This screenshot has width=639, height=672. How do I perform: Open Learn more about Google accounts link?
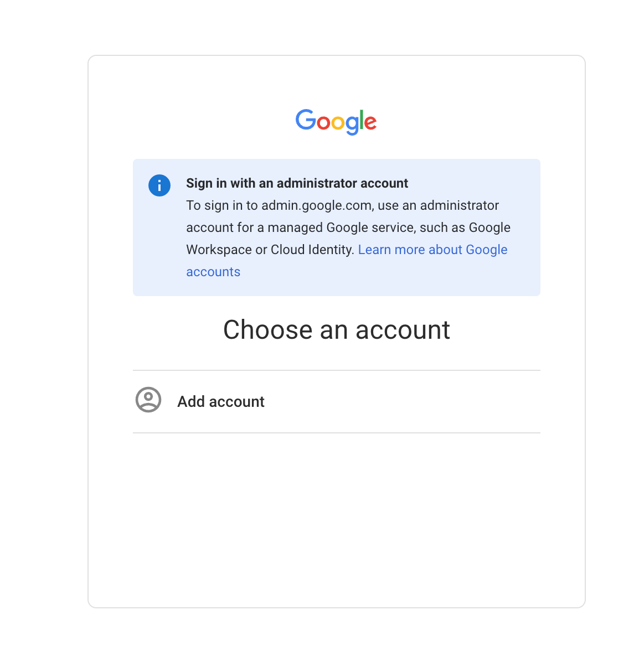tap(432, 250)
